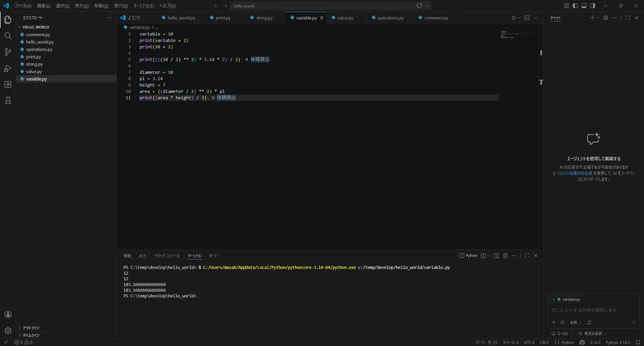Open the ファイル menu

(x=23, y=6)
